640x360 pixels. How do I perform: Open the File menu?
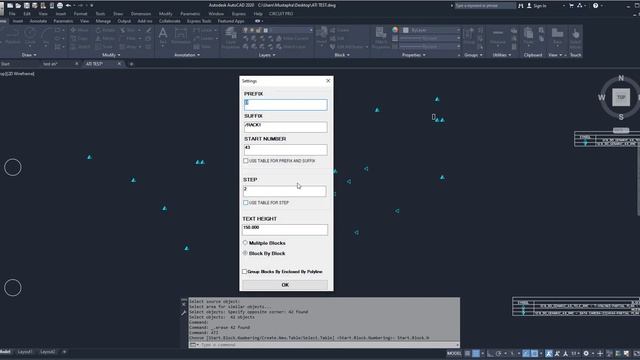(x=12, y=14)
